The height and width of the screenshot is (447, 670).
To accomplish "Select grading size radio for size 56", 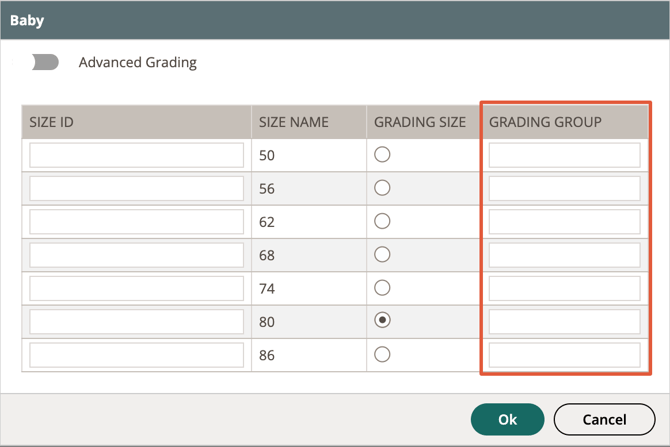I will click(382, 188).
